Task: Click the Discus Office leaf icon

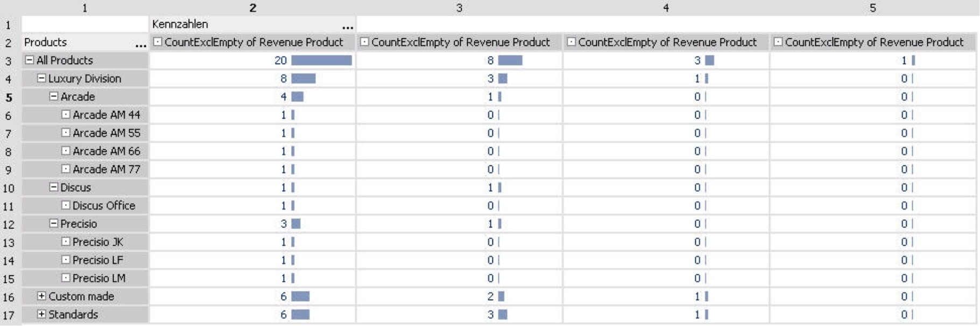Action: pyautogui.click(x=66, y=205)
